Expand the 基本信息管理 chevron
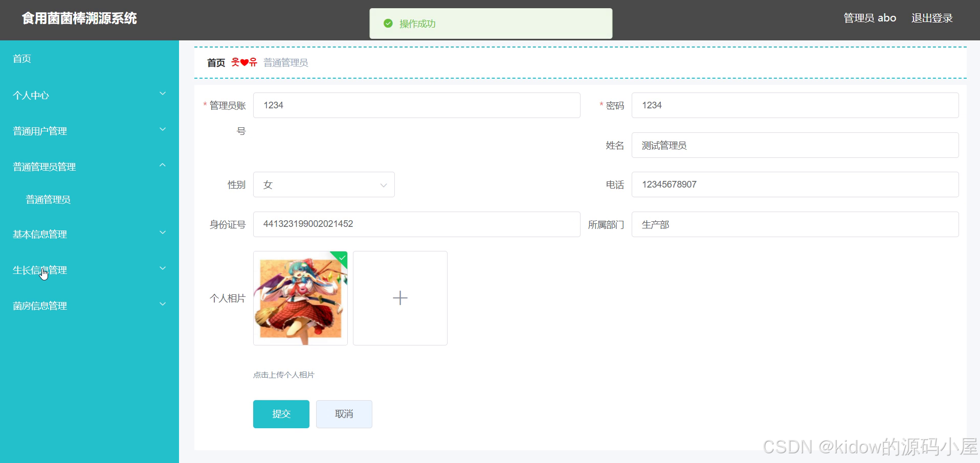The width and height of the screenshot is (980, 463). [x=163, y=233]
